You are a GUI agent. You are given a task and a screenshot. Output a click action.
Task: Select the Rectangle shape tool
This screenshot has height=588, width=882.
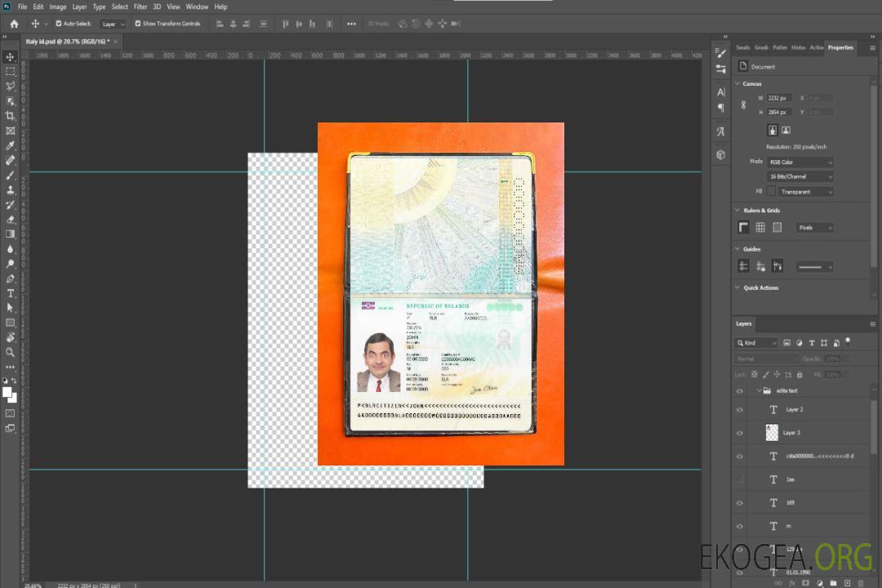point(10,323)
